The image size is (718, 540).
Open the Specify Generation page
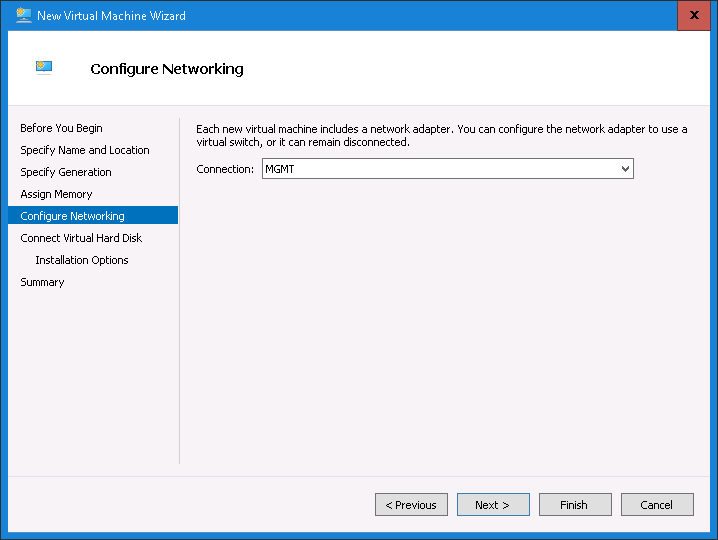click(66, 172)
